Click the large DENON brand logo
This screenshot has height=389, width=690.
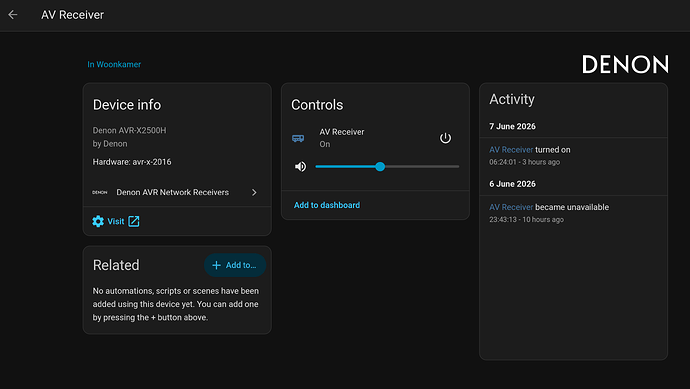[x=625, y=64]
